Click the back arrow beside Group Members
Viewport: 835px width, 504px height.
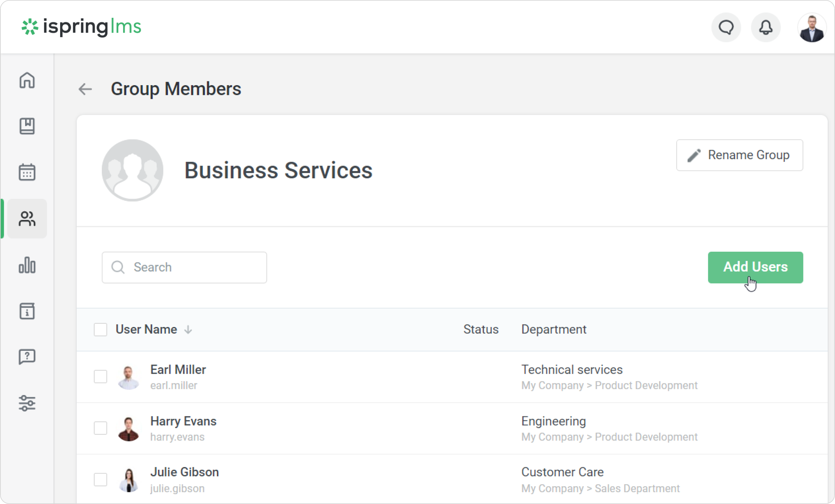[x=85, y=89]
